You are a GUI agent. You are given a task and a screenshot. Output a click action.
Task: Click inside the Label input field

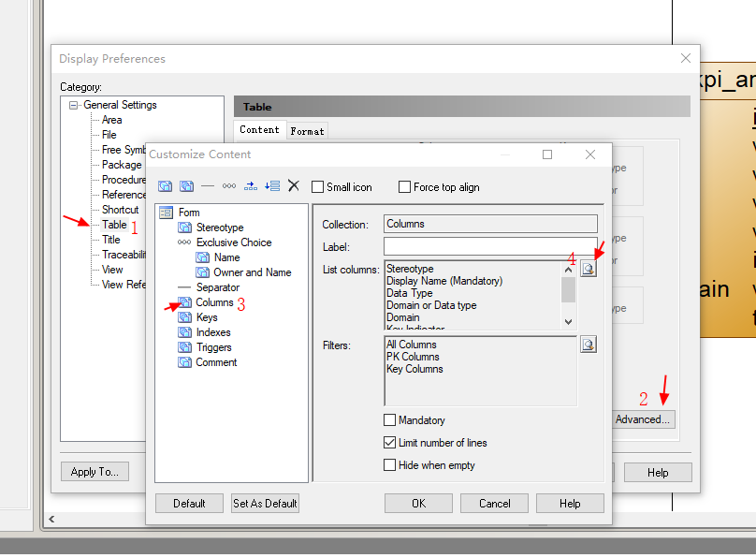point(480,246)
